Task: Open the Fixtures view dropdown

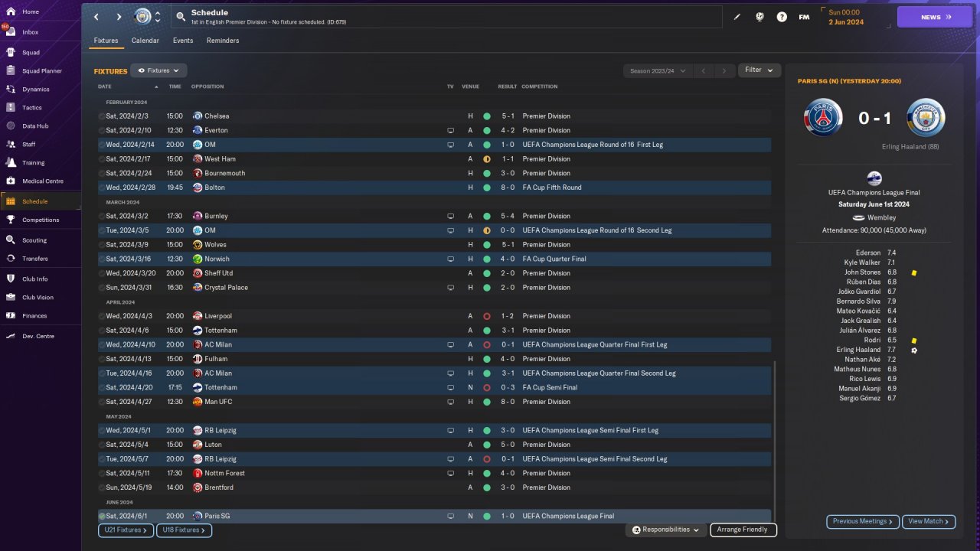Action: [x=158, y=70]
